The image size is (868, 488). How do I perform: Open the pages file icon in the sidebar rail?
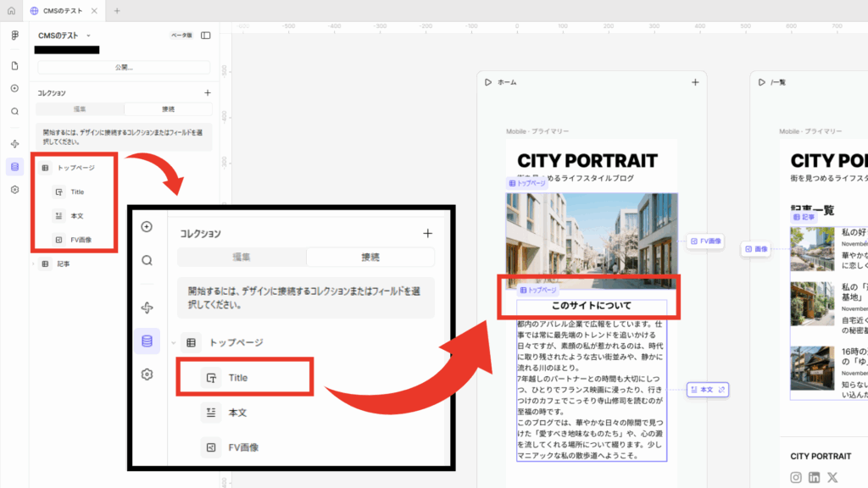14,66
